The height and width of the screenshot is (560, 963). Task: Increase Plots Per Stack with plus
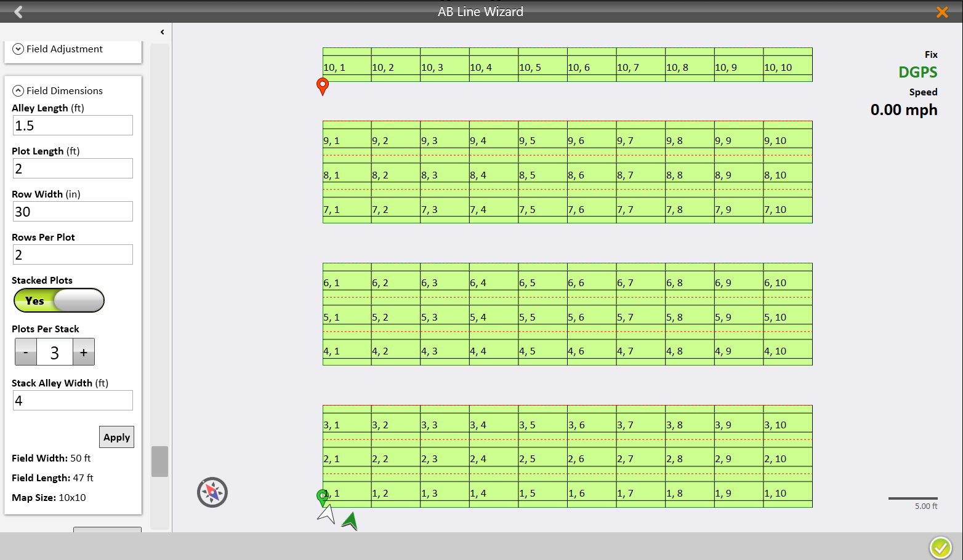tap(84, 352)
